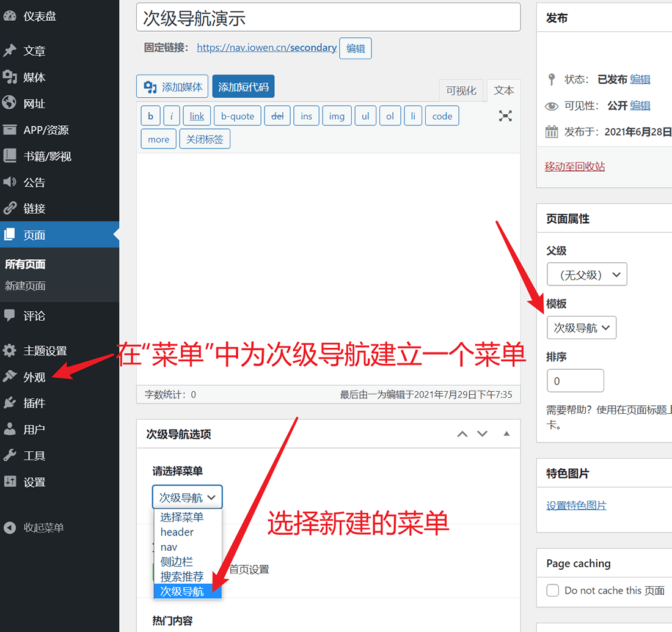Click the 公告 megaphone icon
The width and height of the screenshot is (672, 632).
9,182
